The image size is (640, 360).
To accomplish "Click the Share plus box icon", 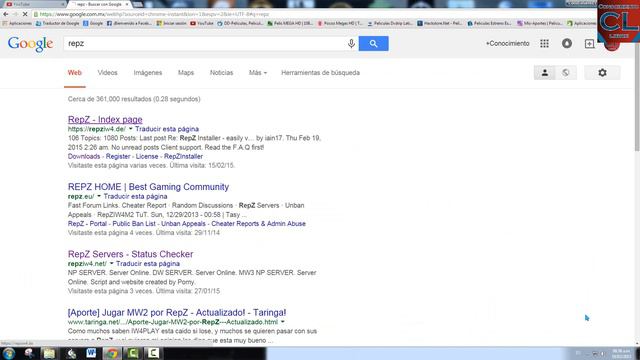I will point(589,43).
